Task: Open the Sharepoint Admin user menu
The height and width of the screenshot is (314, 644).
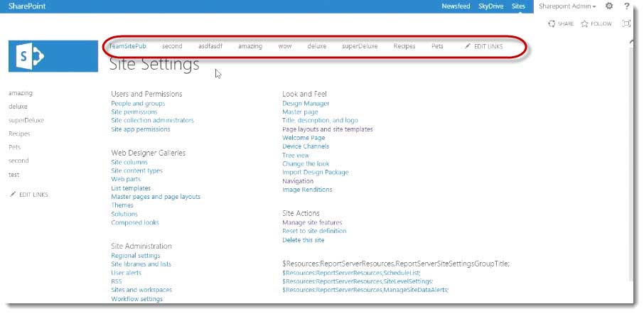Action: click(567, 6)
